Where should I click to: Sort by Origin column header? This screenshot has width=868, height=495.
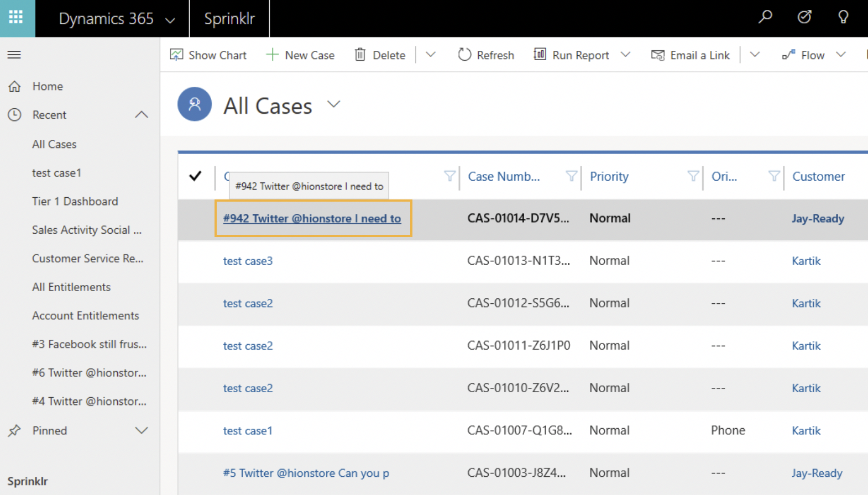(x=724, y=176)
